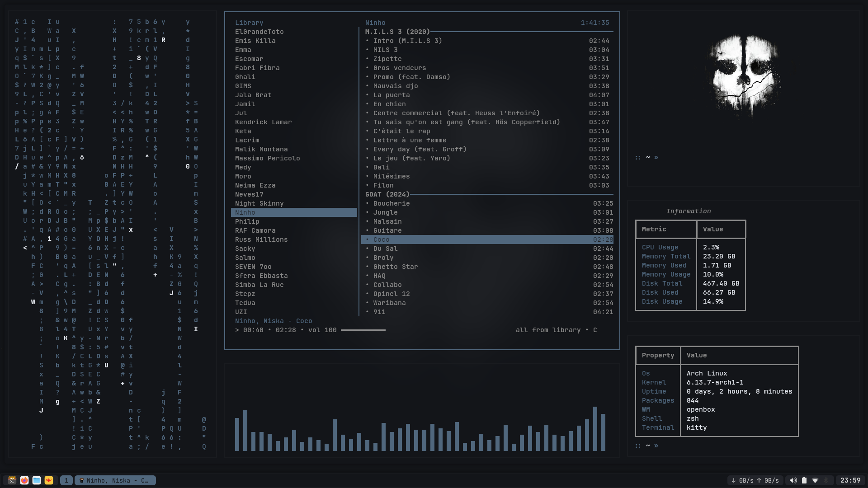
Task: Select highlighted artist Ninho
Action: 294,212
